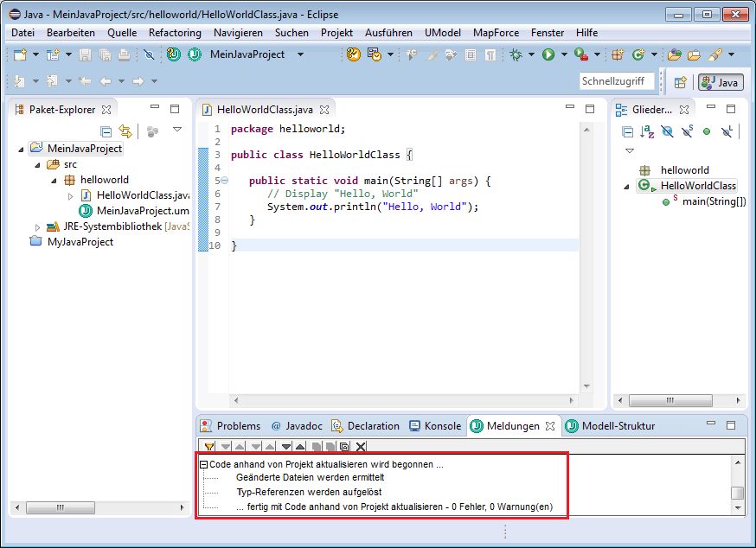Clear messages with the X icon in Meldungen

[361, 447]
